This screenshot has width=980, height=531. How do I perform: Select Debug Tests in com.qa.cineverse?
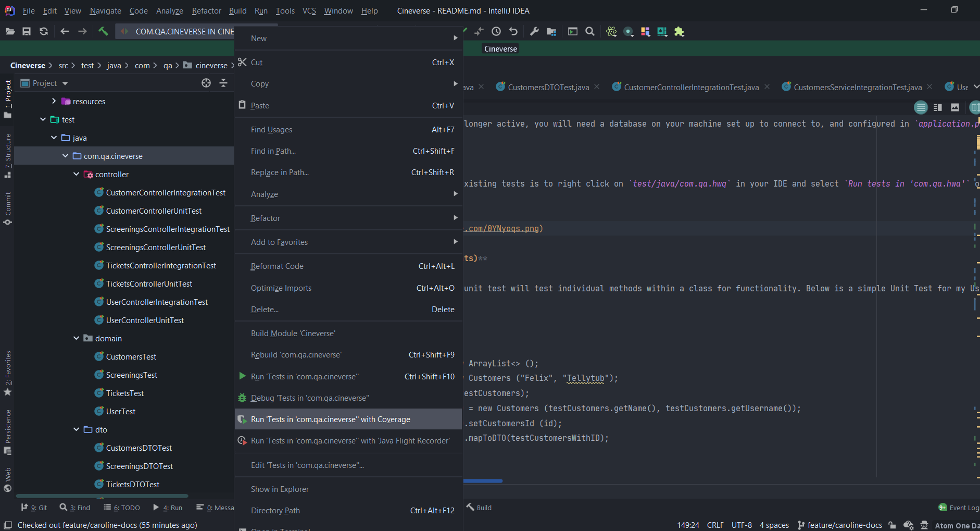(348, 398)
